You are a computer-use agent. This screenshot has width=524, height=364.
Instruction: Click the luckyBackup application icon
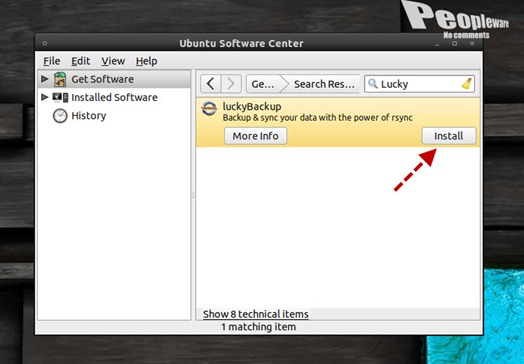point(209,109)
